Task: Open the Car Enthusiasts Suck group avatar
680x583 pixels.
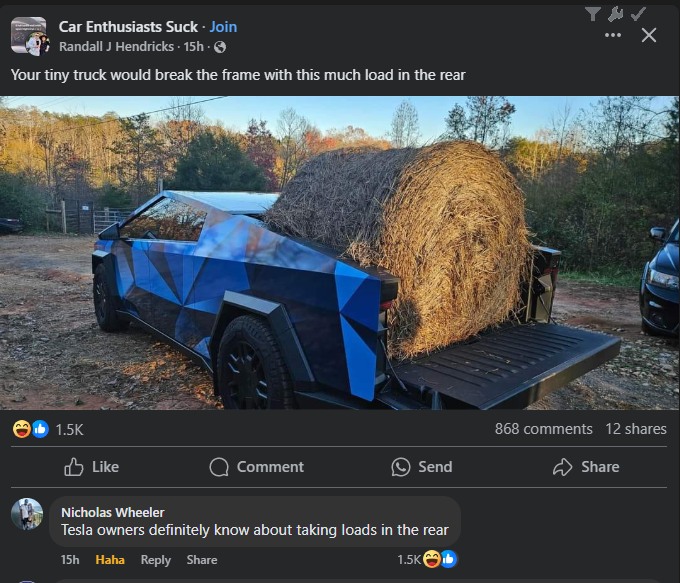Action: pos(29,36)
